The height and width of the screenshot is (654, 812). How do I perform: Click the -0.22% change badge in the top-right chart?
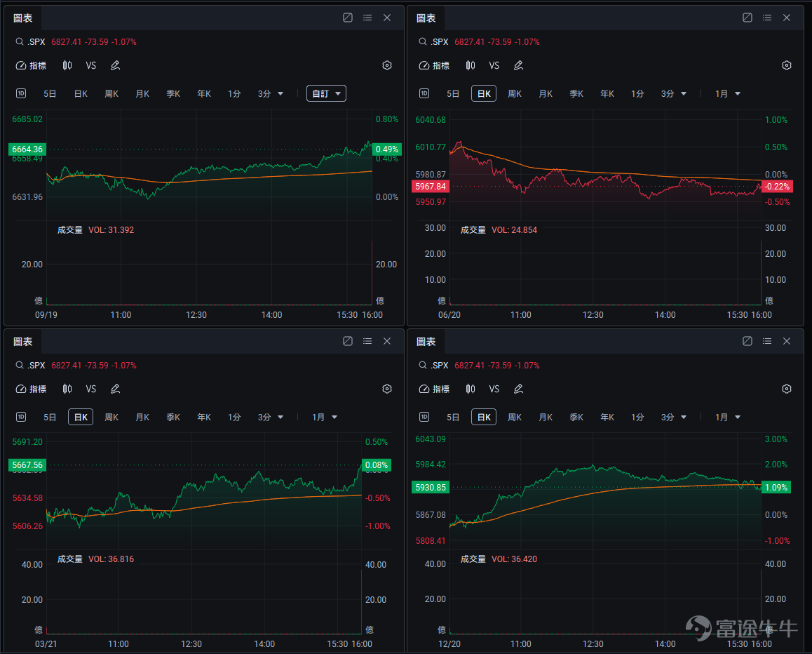tap(777, 186)
